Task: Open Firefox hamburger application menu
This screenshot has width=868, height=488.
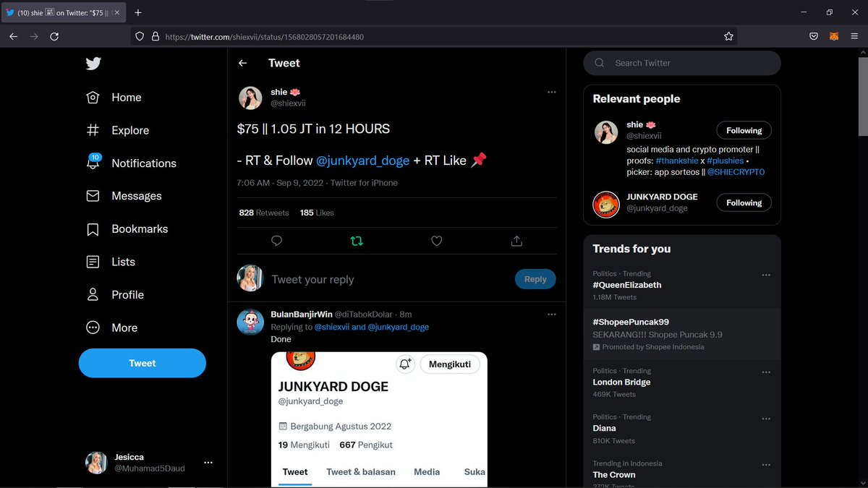Action: coord(854,36)
